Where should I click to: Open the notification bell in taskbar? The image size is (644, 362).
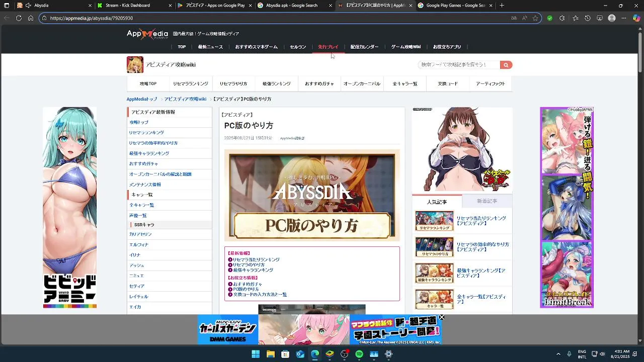(634, 354)
